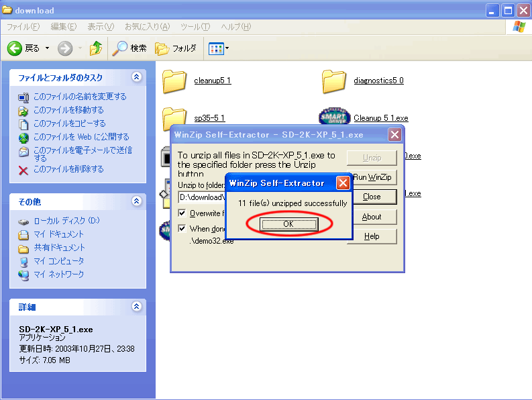The width and height of the screenshot is (532, 400).
Task: Select the cleanup5 1 folder name
Action: pyautogui.click(x=213, y=81)
